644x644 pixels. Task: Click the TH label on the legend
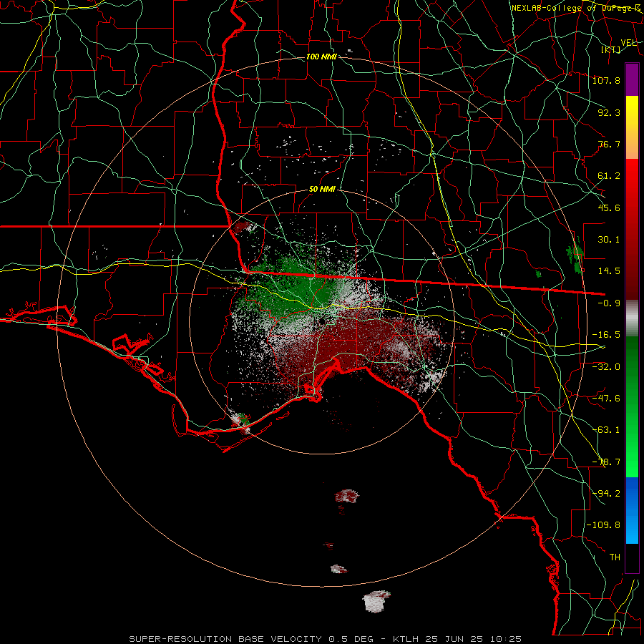(615, 557)
